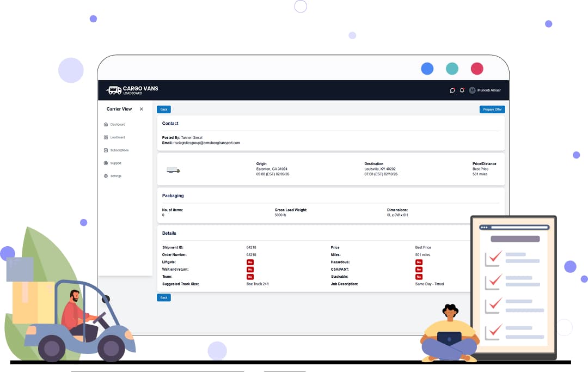Screen dimensions: 588x372
Task: Go to Dashboard from sidebar menu
Action: point(118,125)
